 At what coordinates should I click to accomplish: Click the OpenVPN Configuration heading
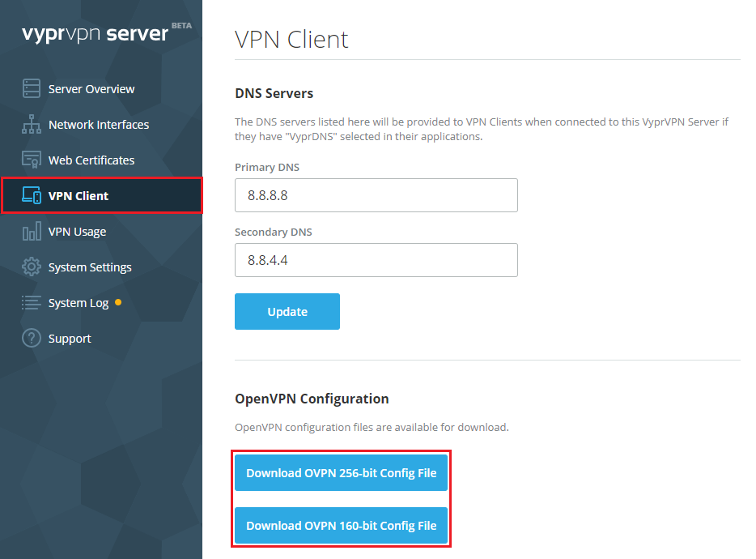click(x=312, y=399)
